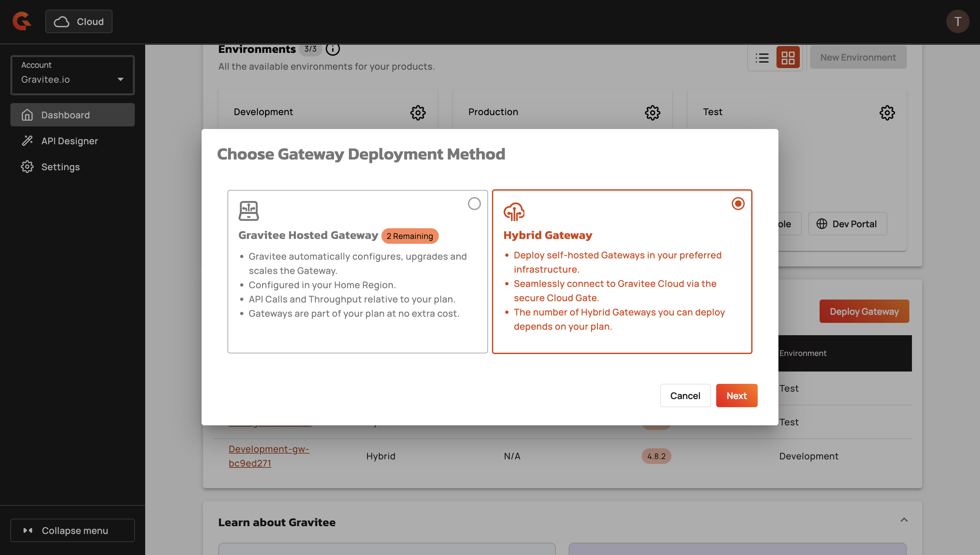Open the user avatar T menu
This screenshot has height=555, width=980.
point(958,21)
